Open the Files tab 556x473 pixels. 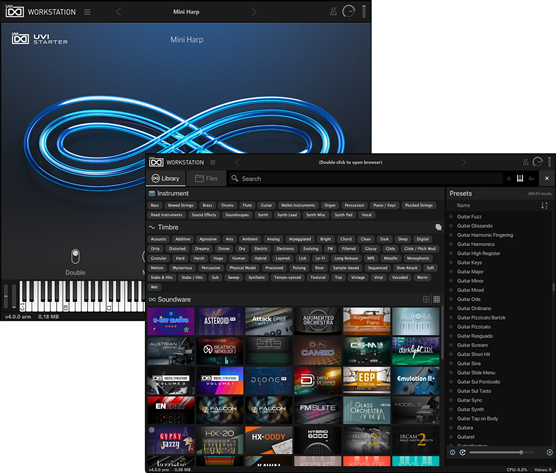206,178
